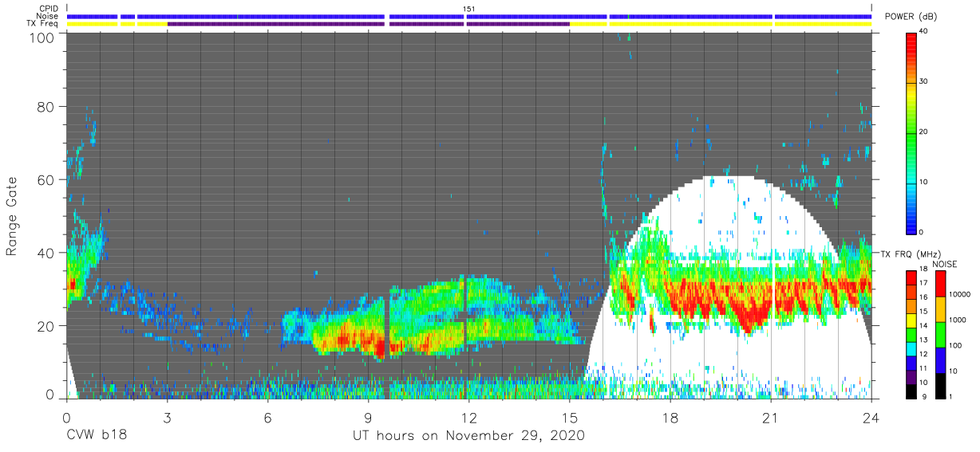Select the purple 10-11 MHz TX frequency swatch

(911, 376)
